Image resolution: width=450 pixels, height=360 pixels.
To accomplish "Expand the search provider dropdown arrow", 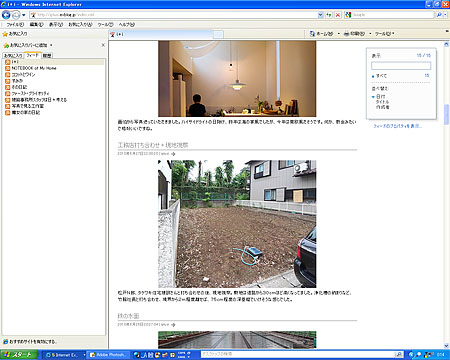I will click(x=446, y=15).
